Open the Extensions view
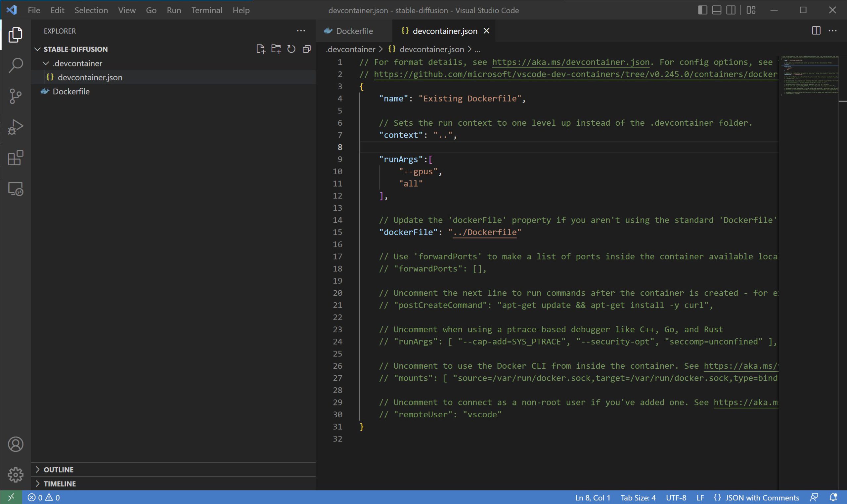 (x=15, y=158)
